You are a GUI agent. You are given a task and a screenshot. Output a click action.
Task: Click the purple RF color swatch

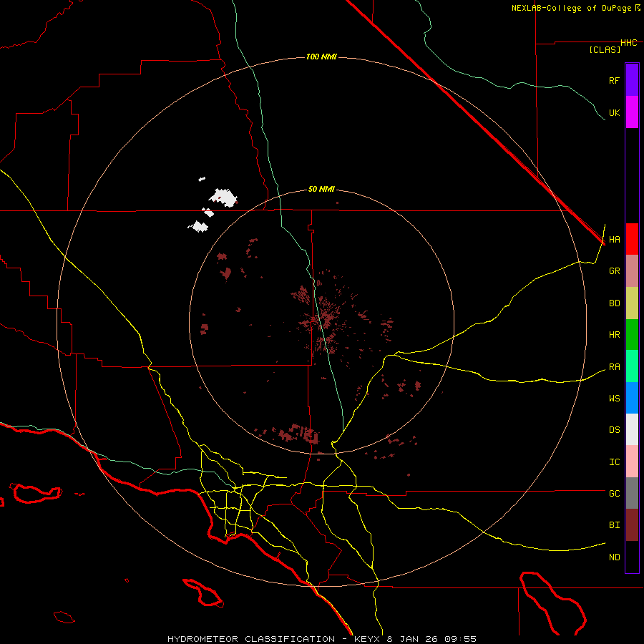click(x=632, y=79)
